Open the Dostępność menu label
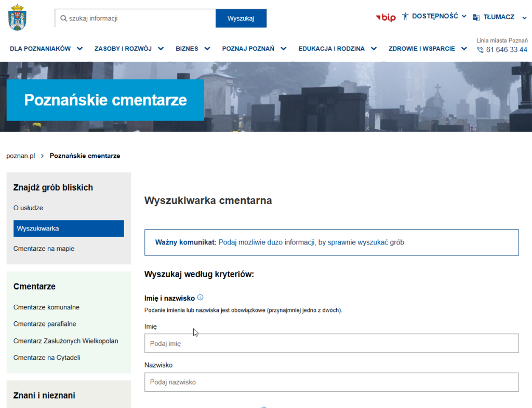The height and width of the screenshot is (408, 532). (x=435, y=16)
